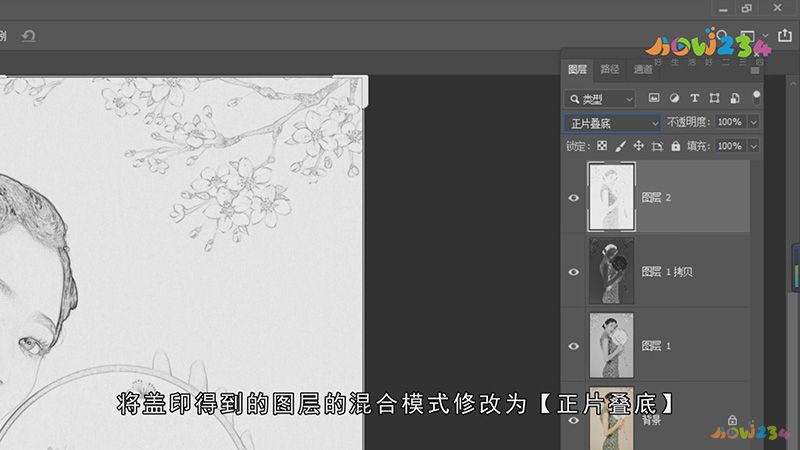Lock artboard nesting icon
Screen dimensions: 800x450
[657, 146]
